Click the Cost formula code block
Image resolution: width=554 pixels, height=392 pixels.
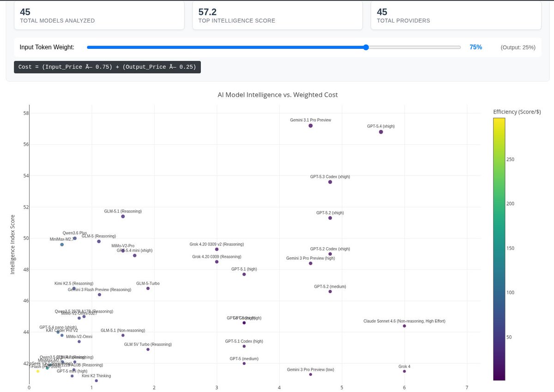pos(108,67)
